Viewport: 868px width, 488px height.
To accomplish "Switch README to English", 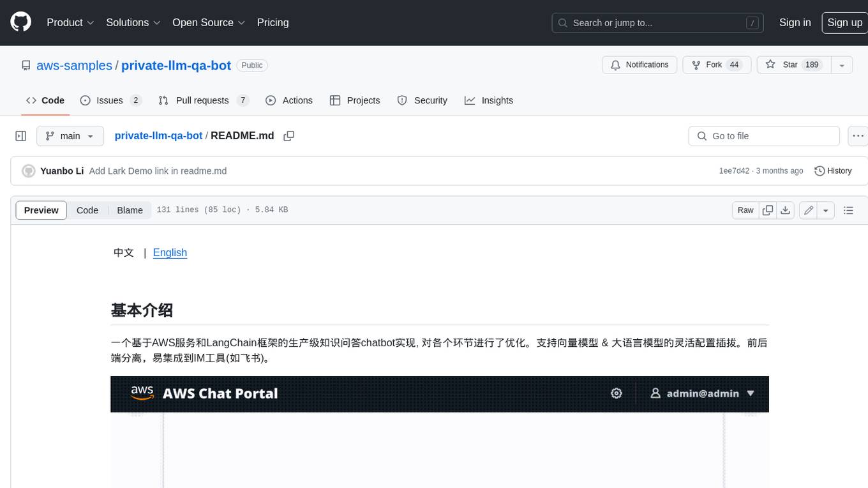I will click(x=170, y=252).
